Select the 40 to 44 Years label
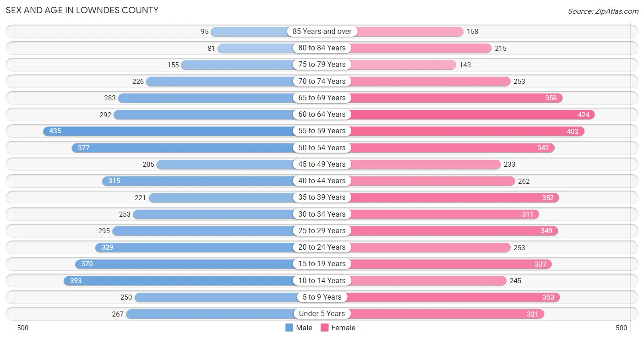 (322, 180)
